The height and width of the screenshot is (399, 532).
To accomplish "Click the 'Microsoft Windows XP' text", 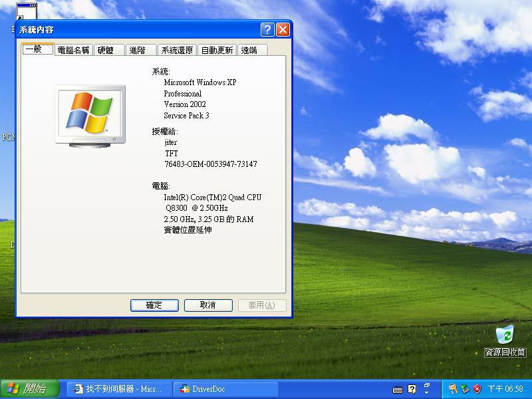I will click(x=200, y=82).
